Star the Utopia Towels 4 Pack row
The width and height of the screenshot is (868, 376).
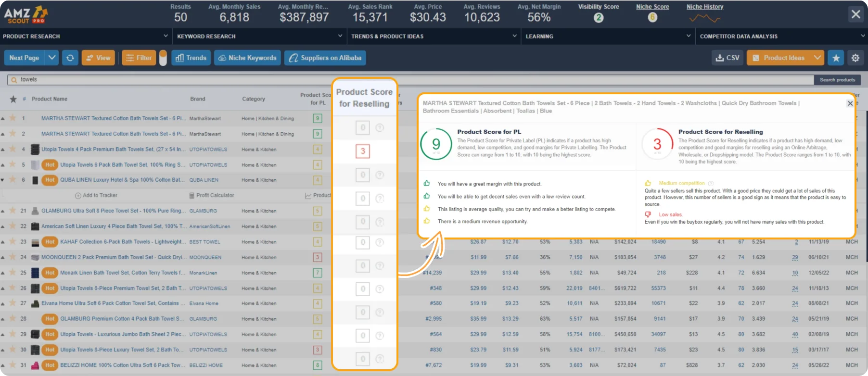[13, 149]
